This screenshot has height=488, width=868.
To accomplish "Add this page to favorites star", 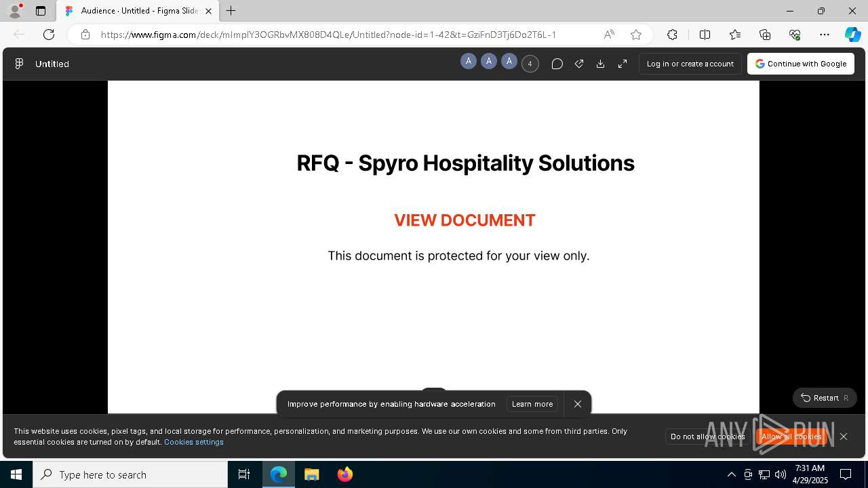I will [x=635, y=35].
